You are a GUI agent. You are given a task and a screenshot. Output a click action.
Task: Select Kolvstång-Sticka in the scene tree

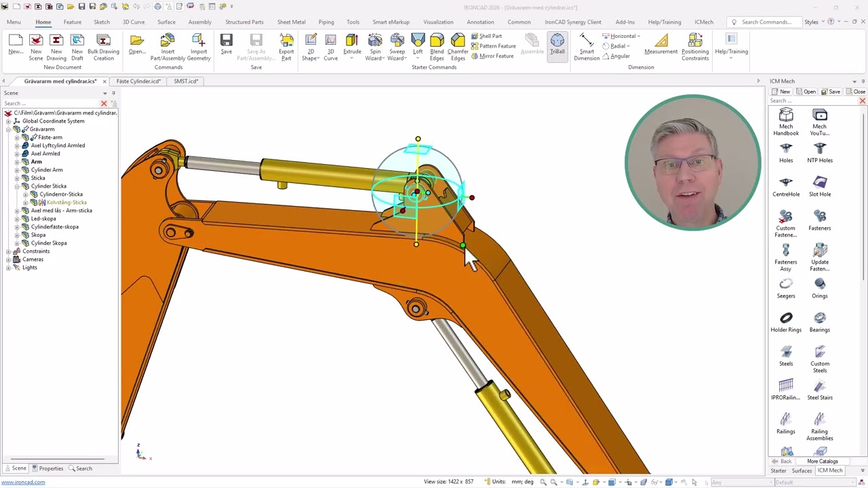66,203
